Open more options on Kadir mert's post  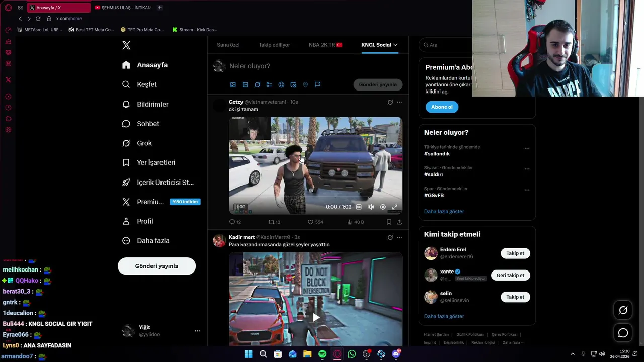click(x=399, y=237)
